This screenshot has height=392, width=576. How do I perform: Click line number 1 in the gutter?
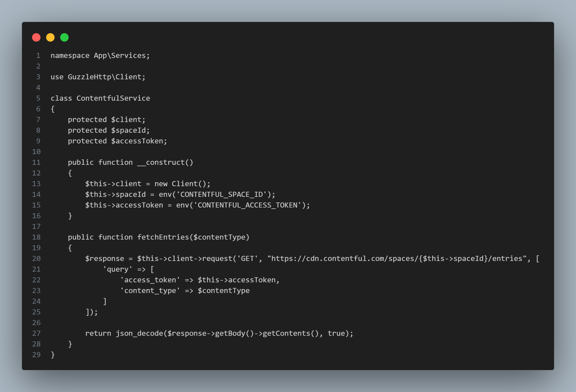[38, 56]
